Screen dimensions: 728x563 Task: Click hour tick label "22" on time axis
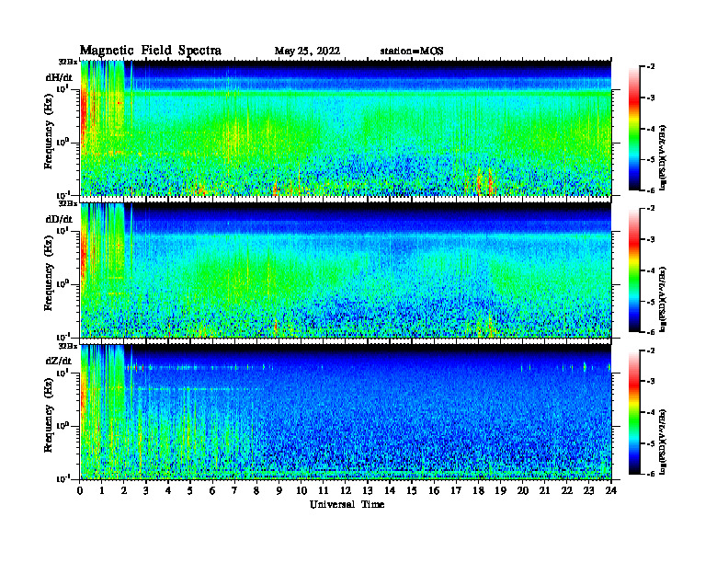click(567, 490)
